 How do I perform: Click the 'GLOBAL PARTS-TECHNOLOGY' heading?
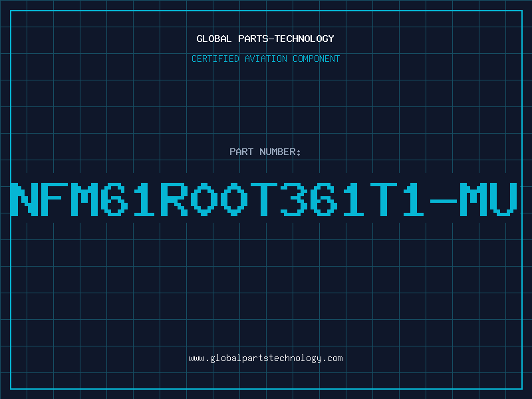tap(265, 39)
